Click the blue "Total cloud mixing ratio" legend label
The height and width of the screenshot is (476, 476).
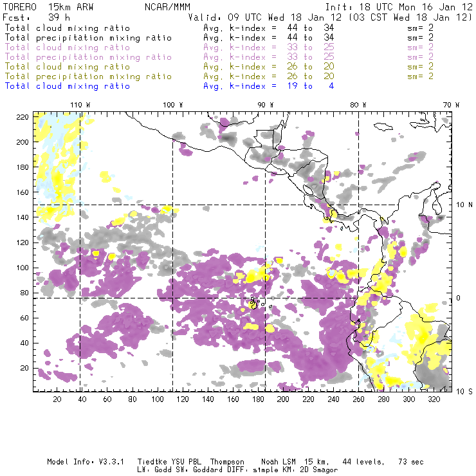(68, 86)
